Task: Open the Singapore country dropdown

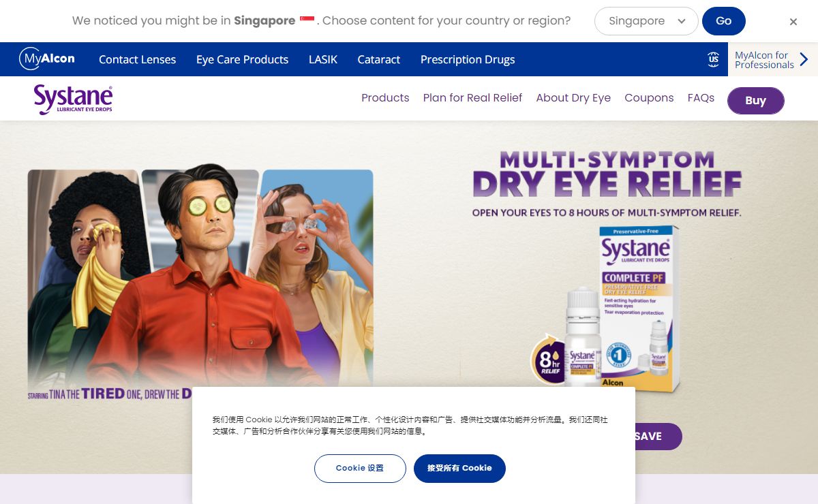Action: point(646,21)
